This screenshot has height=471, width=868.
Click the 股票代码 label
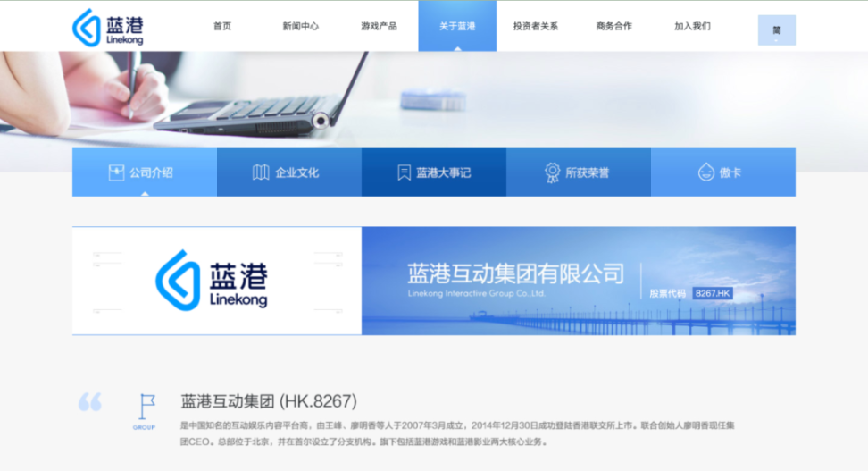[668, 294]
